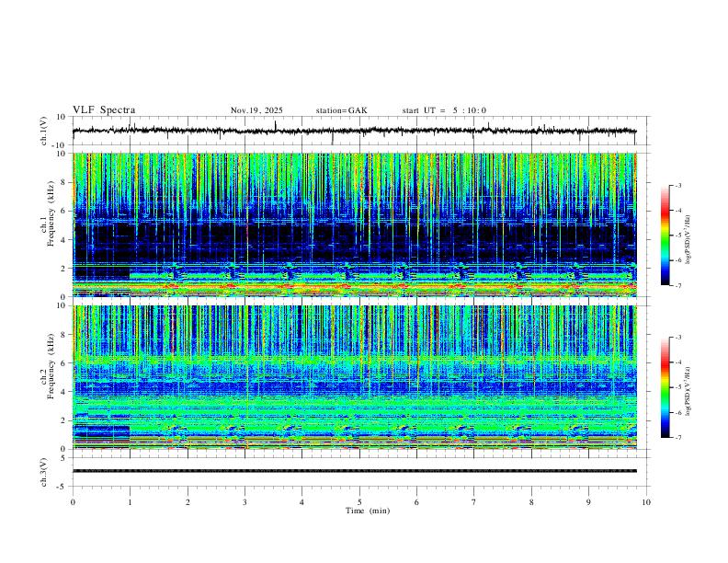Click the 'Time (min)' axis label

[368, 511]
